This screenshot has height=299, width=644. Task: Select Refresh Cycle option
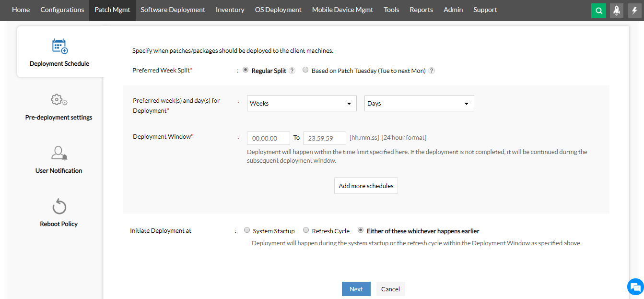point(306,230)
